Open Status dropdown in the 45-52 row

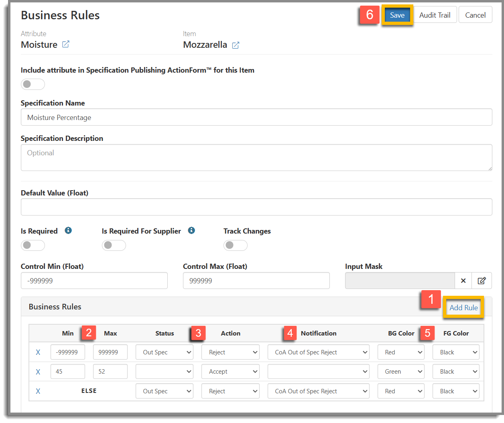(165, 372)
